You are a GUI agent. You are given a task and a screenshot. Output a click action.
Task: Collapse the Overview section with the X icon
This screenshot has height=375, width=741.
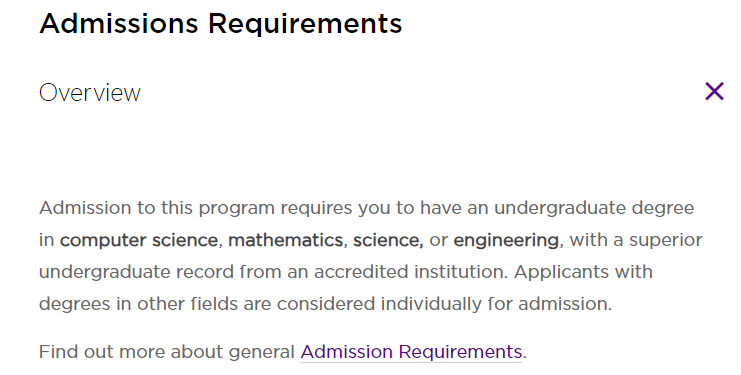tap(714, 92)
